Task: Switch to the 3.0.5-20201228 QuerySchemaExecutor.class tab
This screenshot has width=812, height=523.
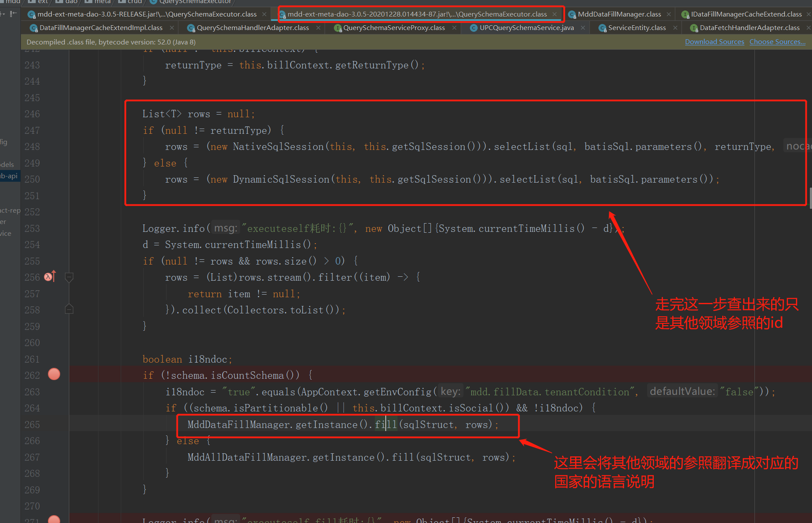Action: pos(417,14)
